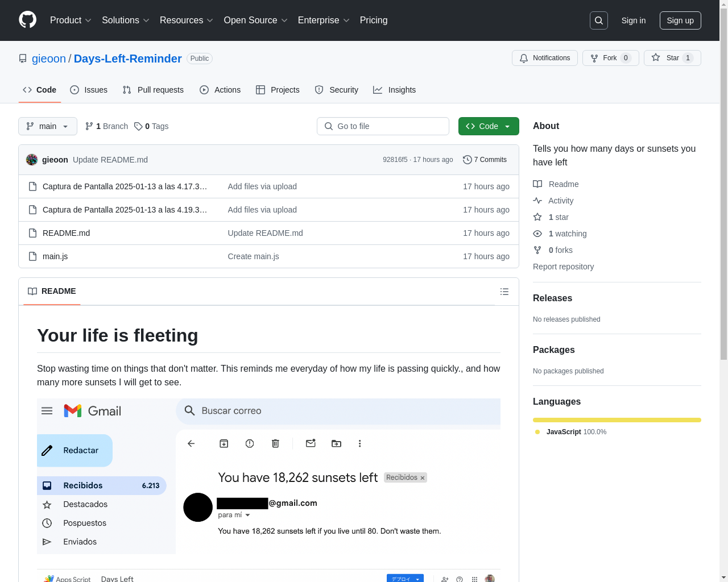
Task: Open the Actions tab
Action: 220,90
